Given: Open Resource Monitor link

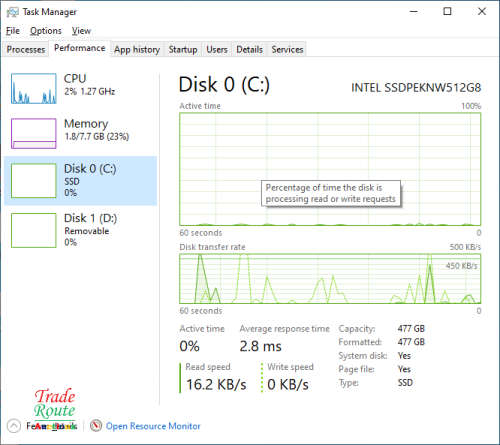Looking at the screenshot, I should pyautogui.click(x=153, y=426).
